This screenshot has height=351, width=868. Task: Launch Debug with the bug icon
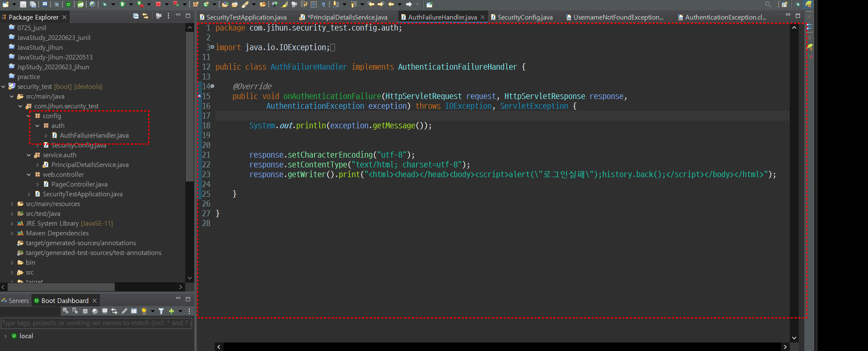click(x=105, y=4)
